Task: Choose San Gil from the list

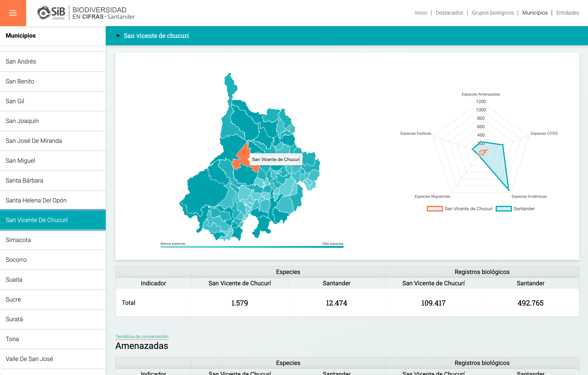Action: (x=53, y=101)
